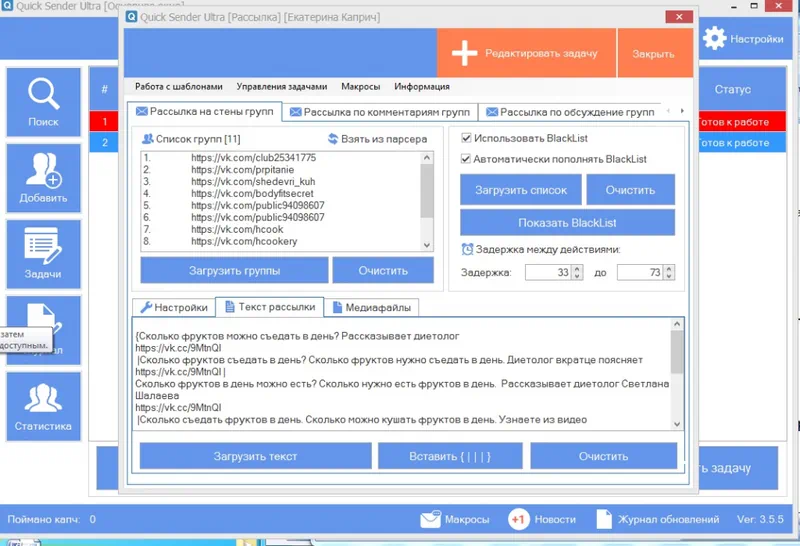The image size is (800, 546).
Task: Click the refresh icon beside Взять из парсера
Action: (333, 139)
